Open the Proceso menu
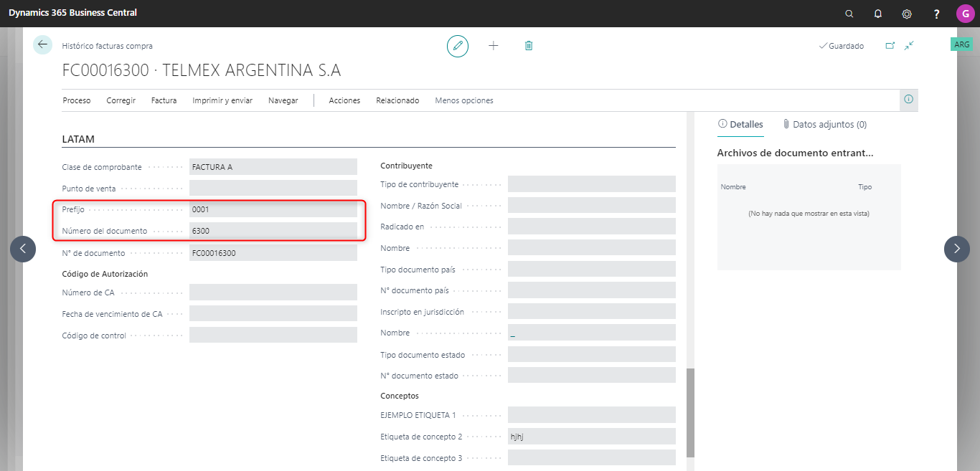 tap(77, 100)
